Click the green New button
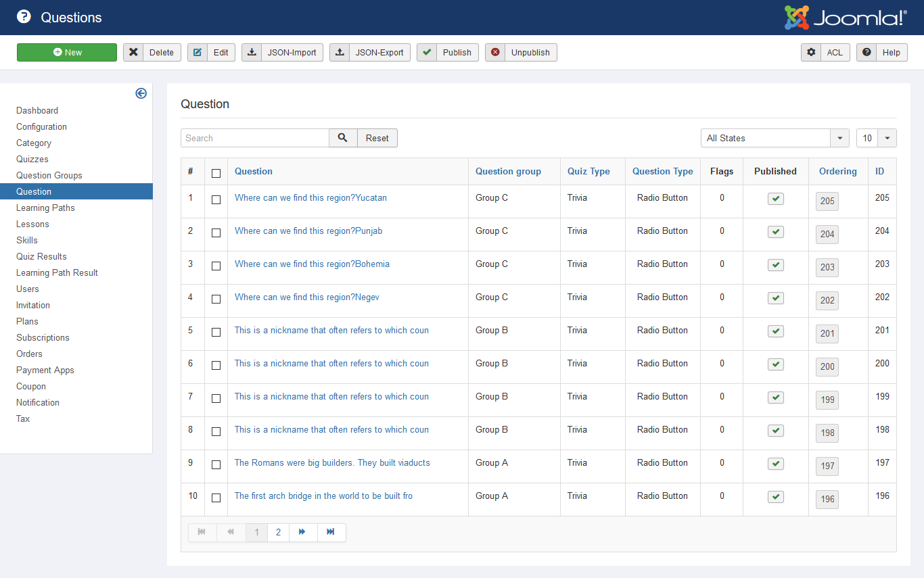 [x=67, y=53]
